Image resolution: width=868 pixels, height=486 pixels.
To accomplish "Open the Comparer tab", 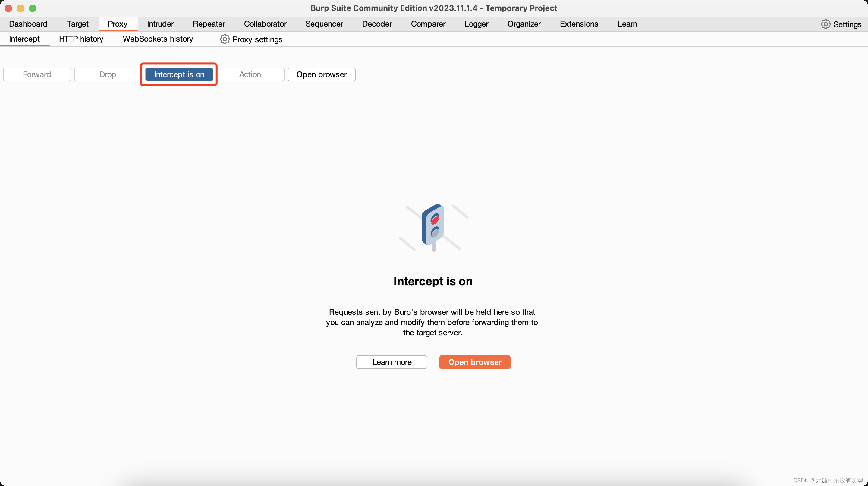I will pos(428,24).
